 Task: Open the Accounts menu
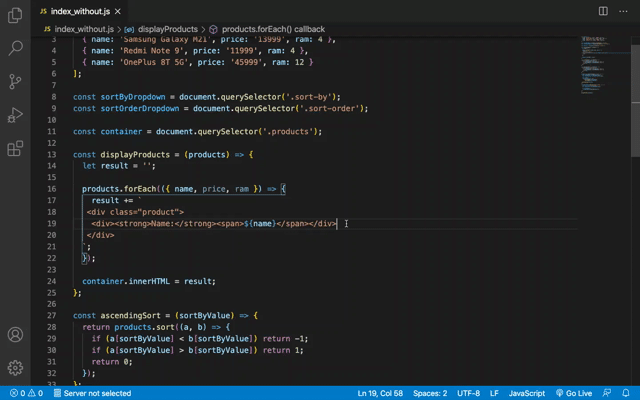15,335
